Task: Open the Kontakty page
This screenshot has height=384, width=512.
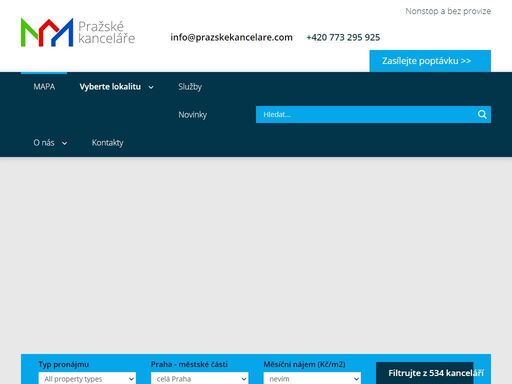Action: (107, 143)
